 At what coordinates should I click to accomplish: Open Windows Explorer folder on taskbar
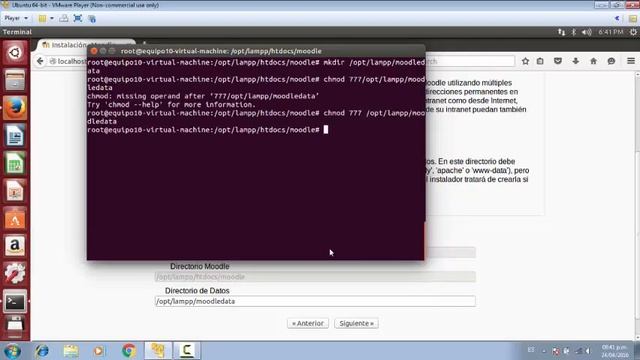71,351
